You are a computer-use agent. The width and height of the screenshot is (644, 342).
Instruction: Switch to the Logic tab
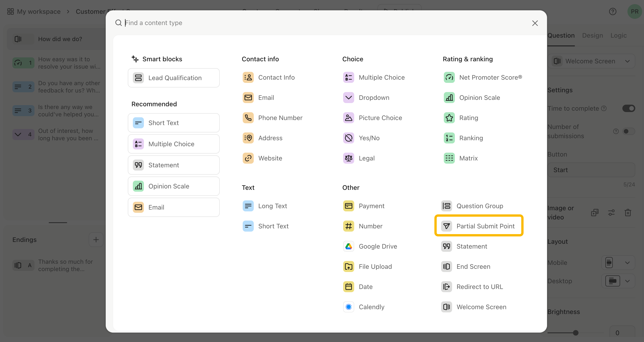(618, 35)
